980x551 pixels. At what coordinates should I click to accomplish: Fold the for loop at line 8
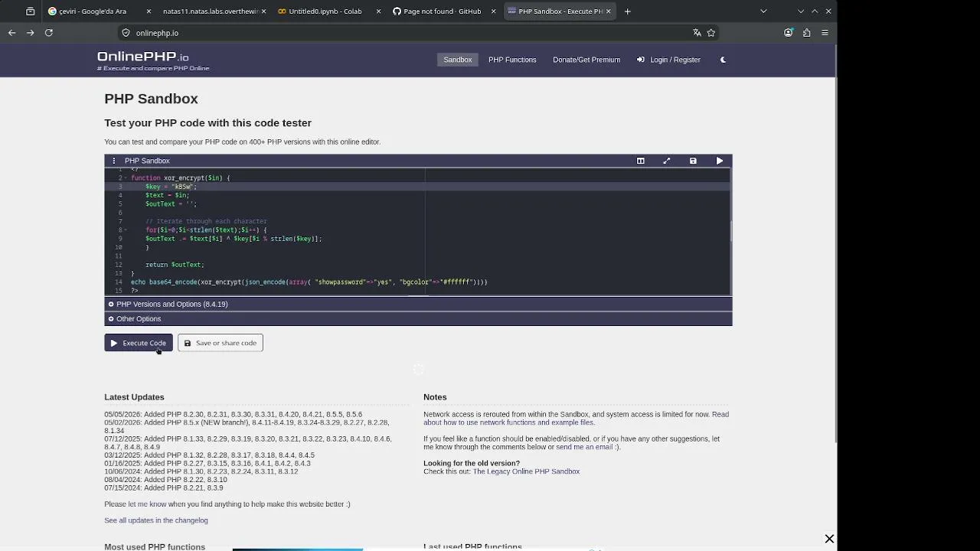126,230
